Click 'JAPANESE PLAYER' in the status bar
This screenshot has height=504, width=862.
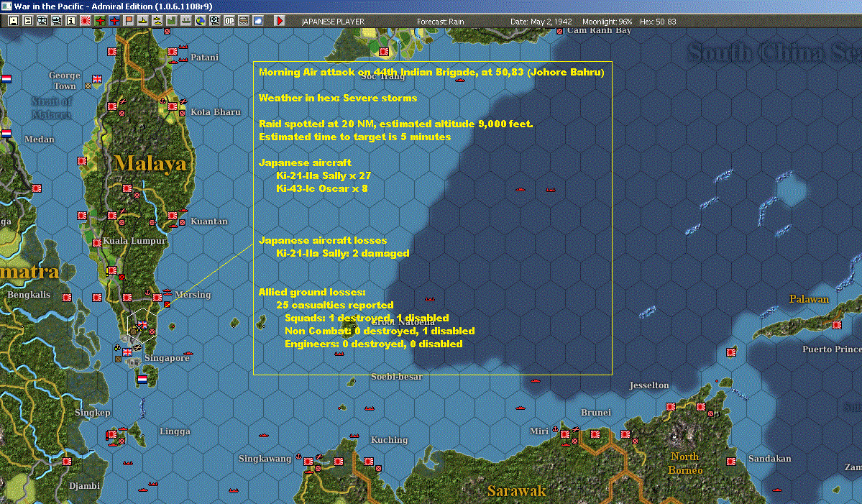click(x=333, y=22)
